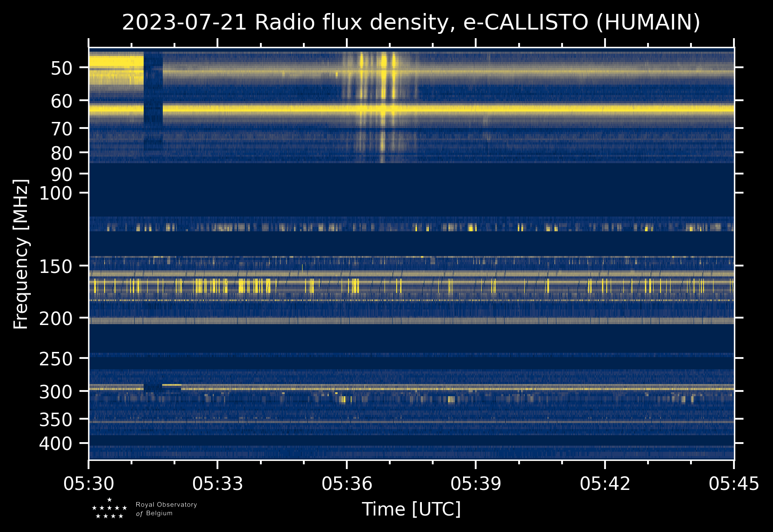
Task: Select the 05:42 time tick label
Action: click(x=605, y=483)
